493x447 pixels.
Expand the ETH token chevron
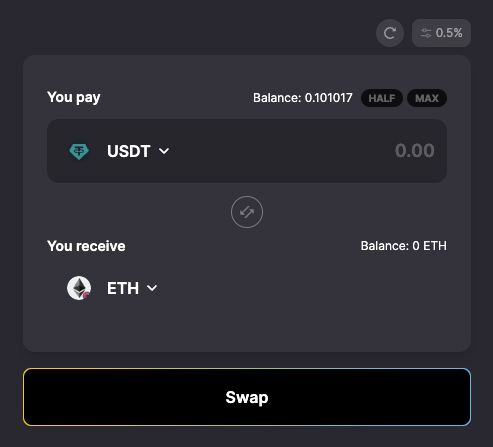(x=152, y=288)
